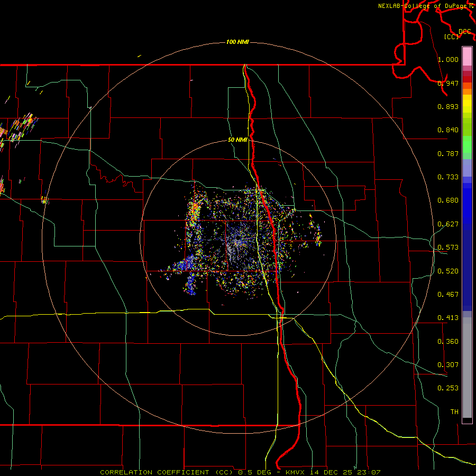476x476 pixels.
Task: Click the 0.840 legend value
Action: tap(448, 130)
